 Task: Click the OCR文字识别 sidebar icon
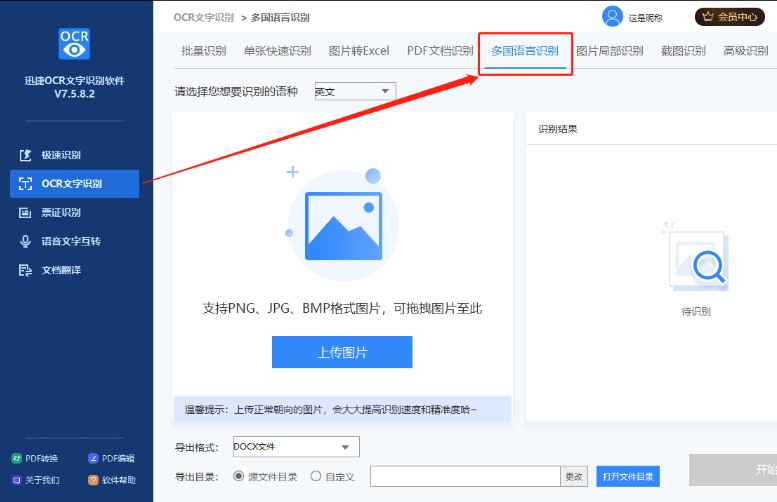coord(25,184)
